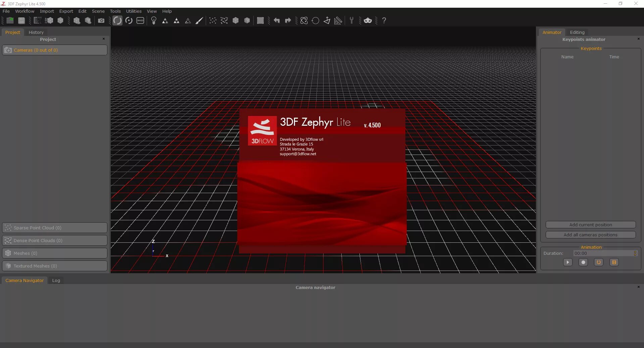
Task: Click Add all cameras positions button
Action: point(591,235)
